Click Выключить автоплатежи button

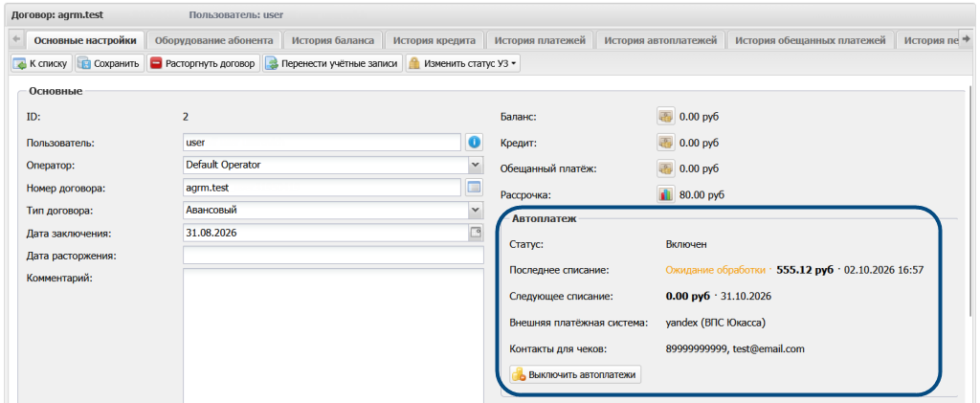click(x=575, y=375)
